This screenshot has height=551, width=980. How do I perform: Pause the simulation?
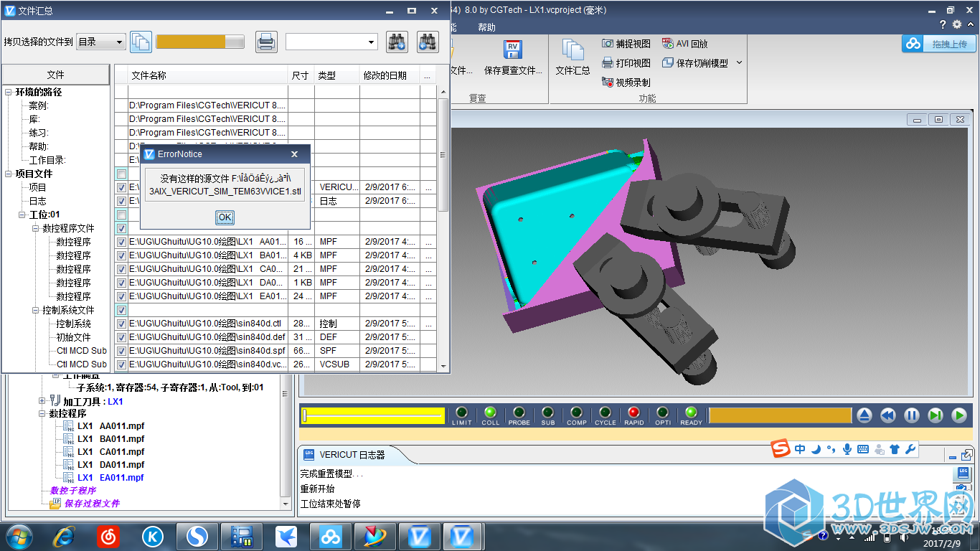(911, 415)
